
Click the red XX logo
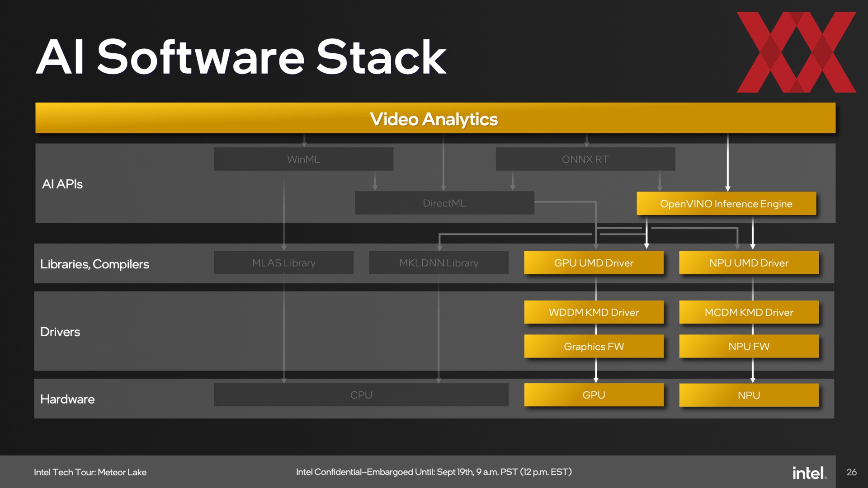(796, 52)
